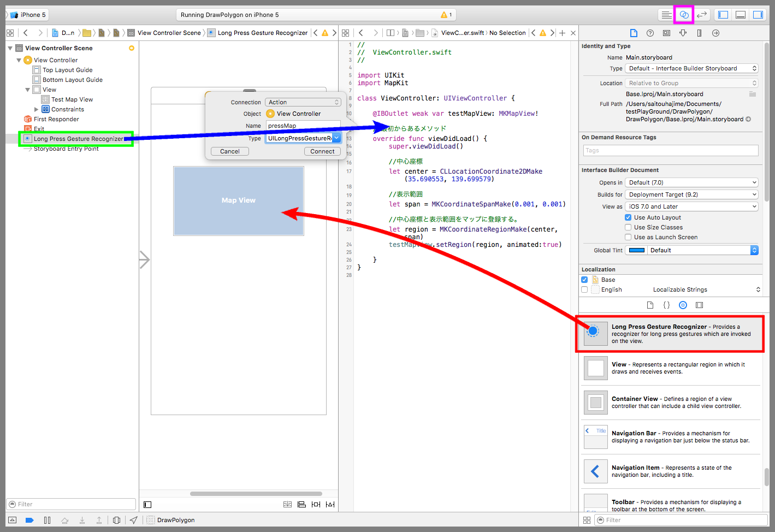Image resolution: width=775 pixels, height=532 pixels.
Task: Toggle the Navigator panel
Action: [x=723, y=15]
